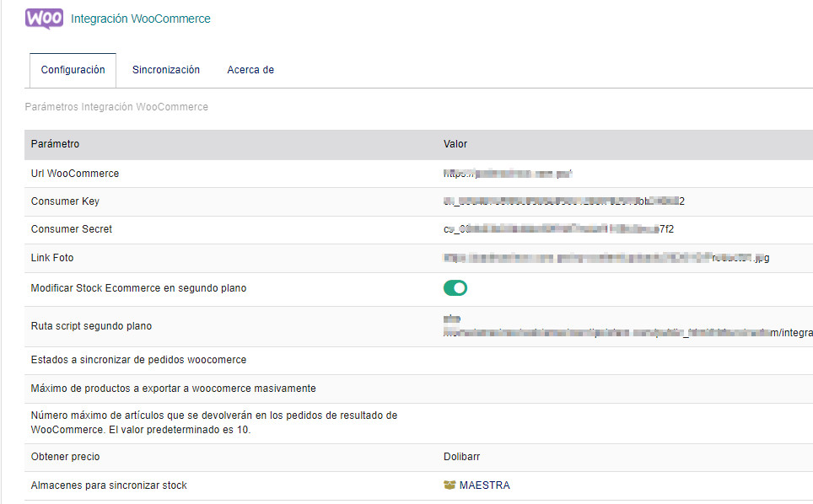Image resolution: width=813 pixels, height=504 pixels.
Task: Click Estados a sincronizar de pedidos woocomerce
Action: point(138,360)
